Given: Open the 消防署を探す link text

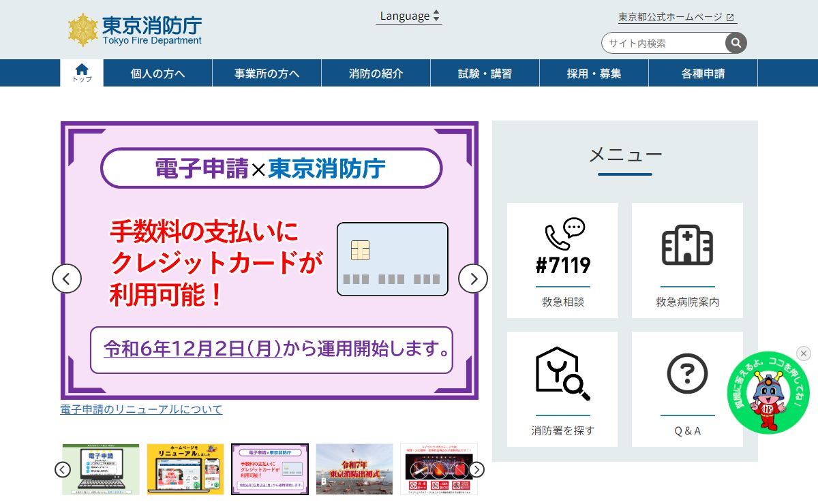Looking at the screenshot, I should click(x=563, y=430).
